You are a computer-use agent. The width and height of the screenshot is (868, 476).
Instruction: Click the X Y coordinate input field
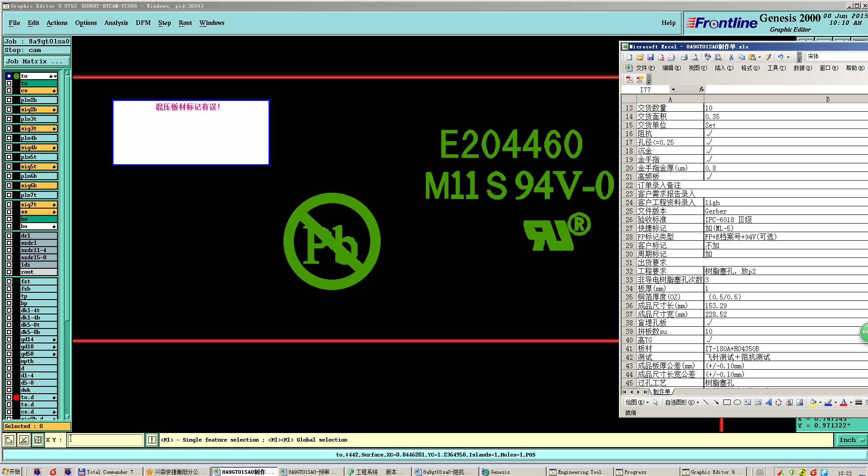[106, 439]
